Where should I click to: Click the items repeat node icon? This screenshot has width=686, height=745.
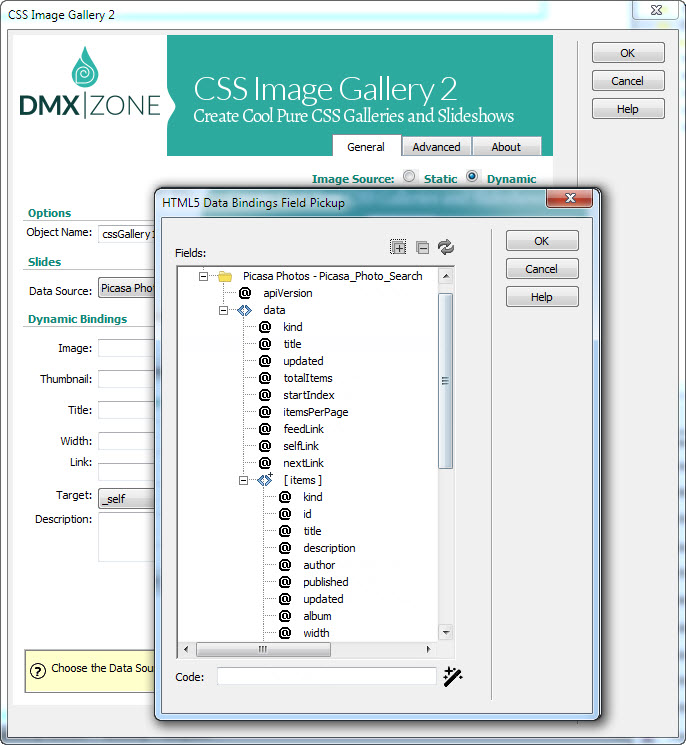(x=265, y=479)
